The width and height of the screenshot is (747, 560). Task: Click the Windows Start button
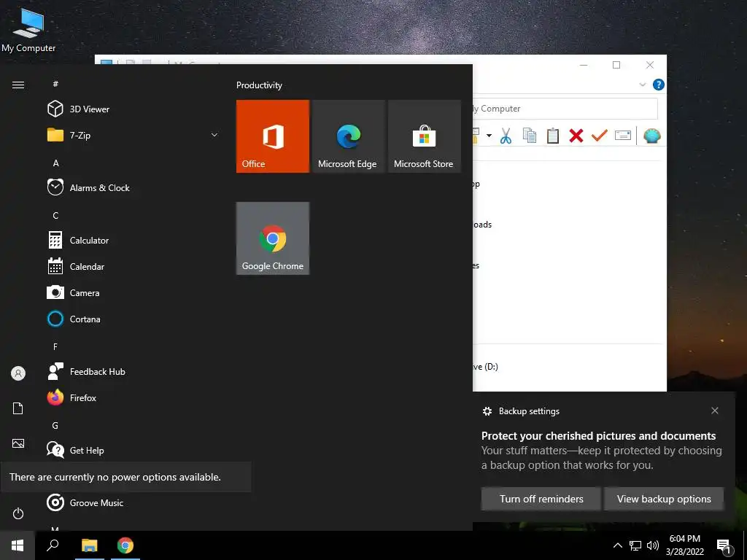tap(18, 545)
